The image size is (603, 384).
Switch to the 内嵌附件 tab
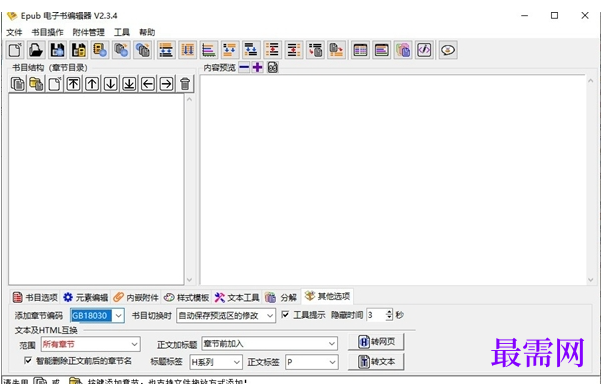[x=136, y=297]
